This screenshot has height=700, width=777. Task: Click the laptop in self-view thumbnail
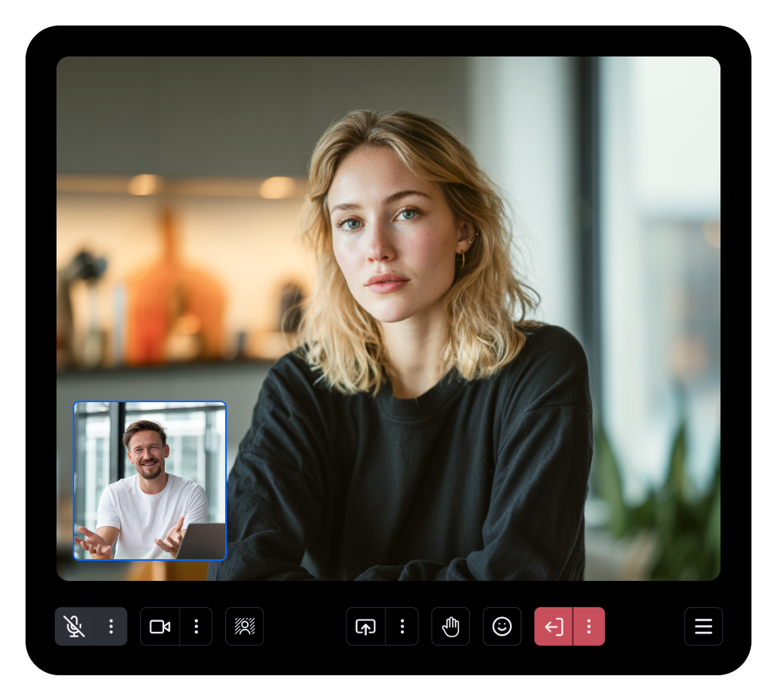[203, 540]
